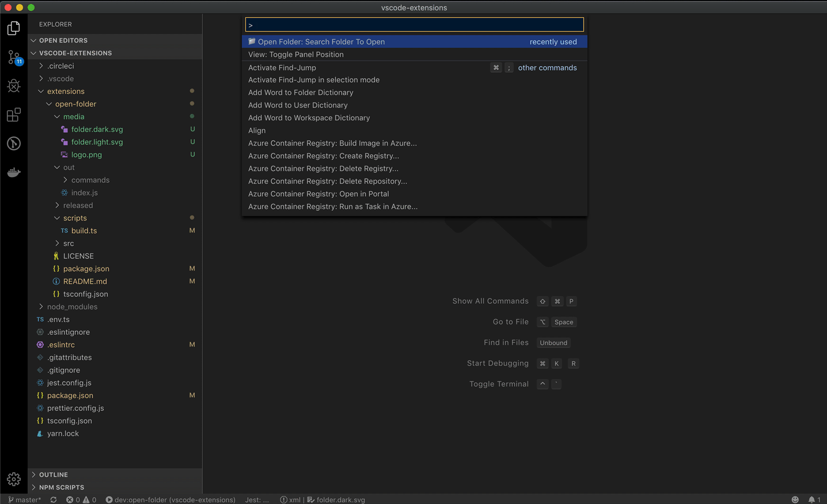This screenshot has height=504, width=827.
Task: Open Source Control view with 11 changes
Action: (14, 57)
